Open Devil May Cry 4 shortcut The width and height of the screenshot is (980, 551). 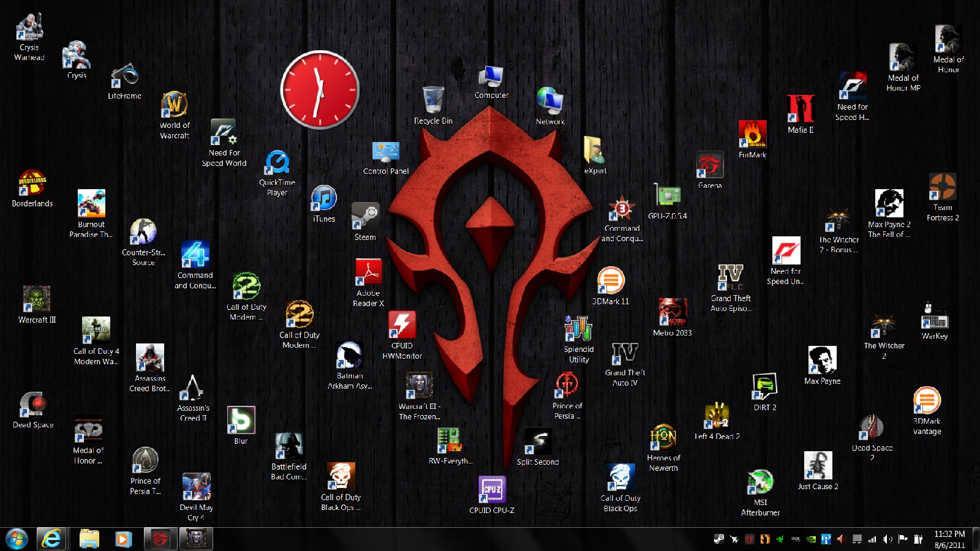coord(197,497)
